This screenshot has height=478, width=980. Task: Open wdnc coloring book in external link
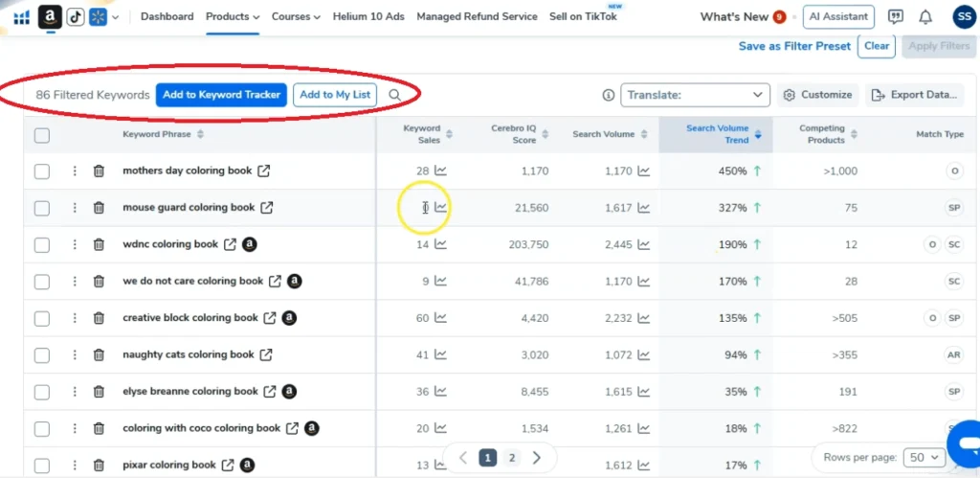[x=230, y=244]
